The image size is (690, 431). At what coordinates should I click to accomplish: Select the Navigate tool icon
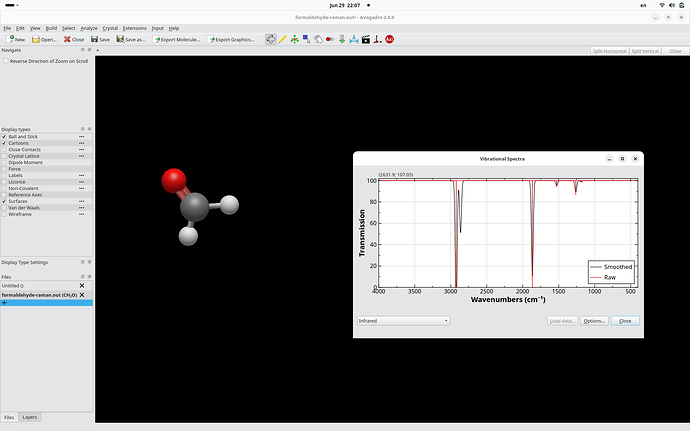[x=271, y=39]
